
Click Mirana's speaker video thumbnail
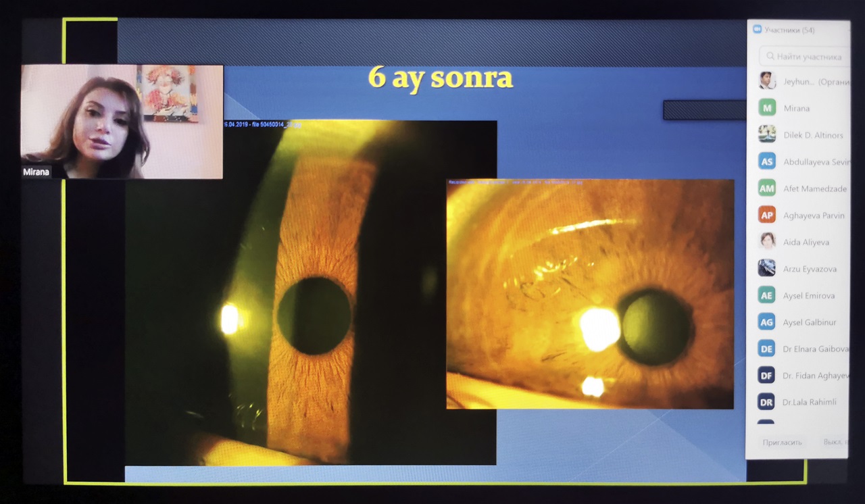click(122, 122)
